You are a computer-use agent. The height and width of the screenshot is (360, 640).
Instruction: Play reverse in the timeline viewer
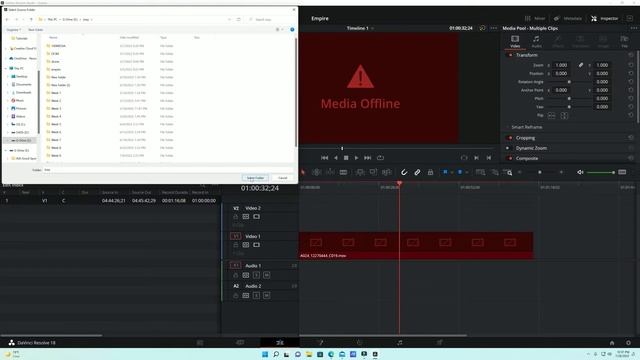coord(336,158)
